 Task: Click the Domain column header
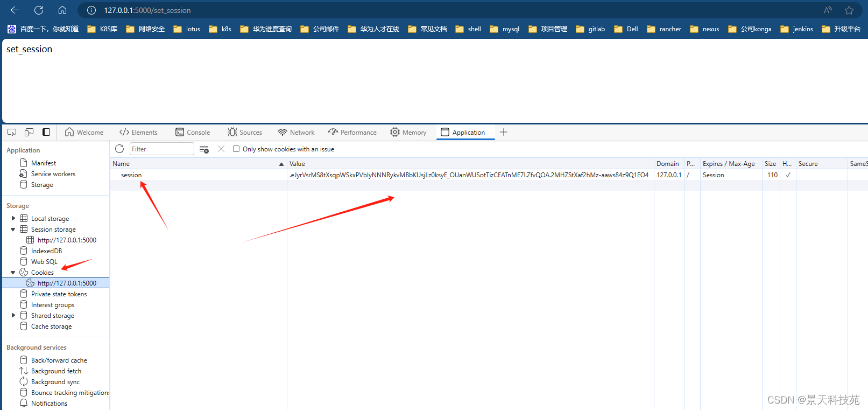(669, 163)
